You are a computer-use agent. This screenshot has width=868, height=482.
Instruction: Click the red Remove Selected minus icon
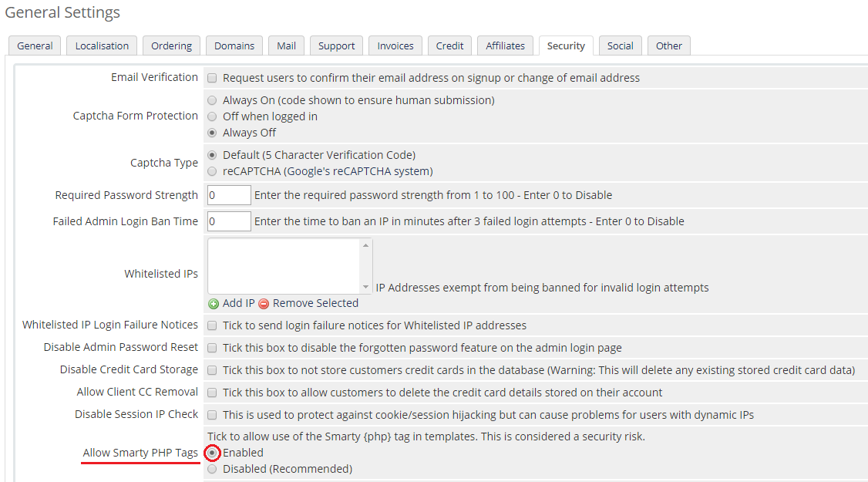264,304
